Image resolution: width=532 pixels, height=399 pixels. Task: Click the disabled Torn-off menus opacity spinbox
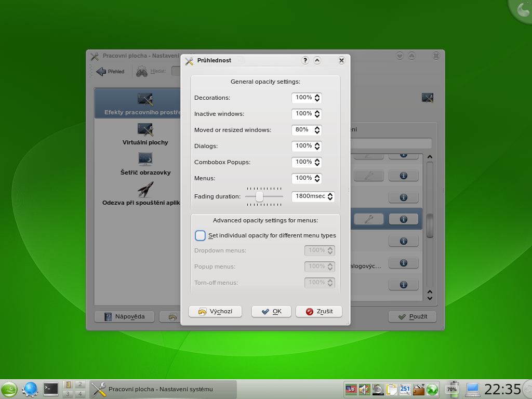320,283
